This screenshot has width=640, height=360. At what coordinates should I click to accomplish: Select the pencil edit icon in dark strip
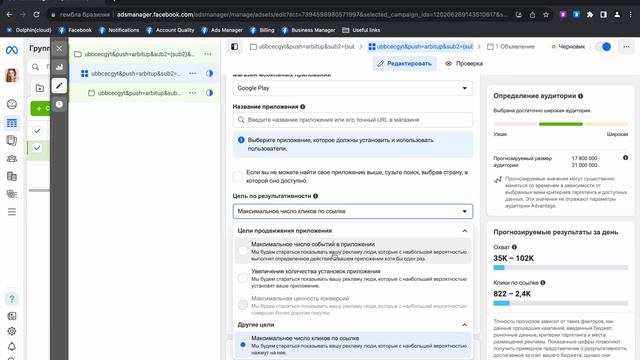click(59, 86)
